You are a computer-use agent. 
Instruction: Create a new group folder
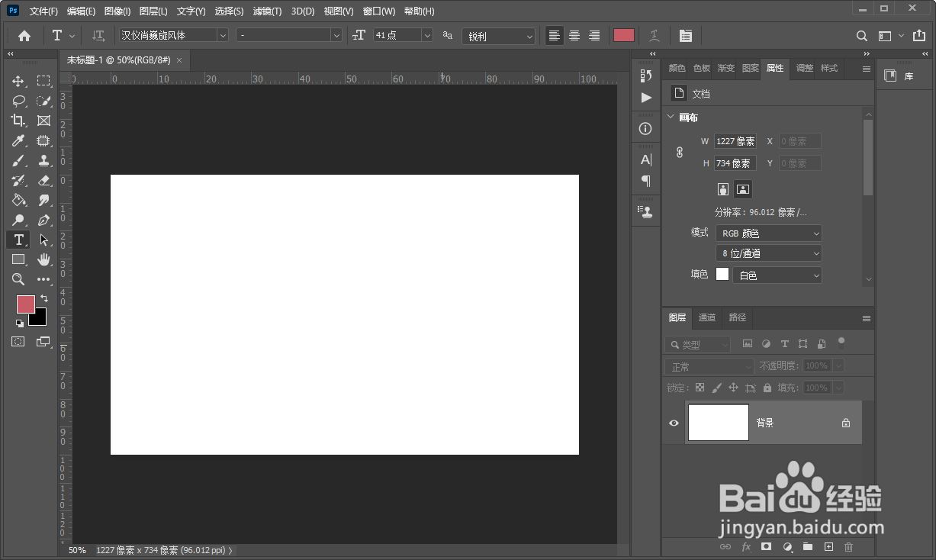click(808, 547)
